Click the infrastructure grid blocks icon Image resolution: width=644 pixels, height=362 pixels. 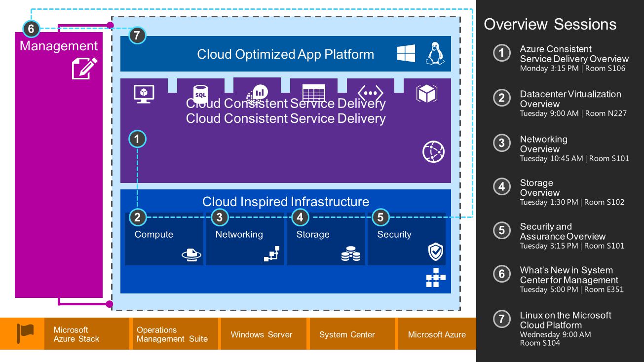coord(436,278)
